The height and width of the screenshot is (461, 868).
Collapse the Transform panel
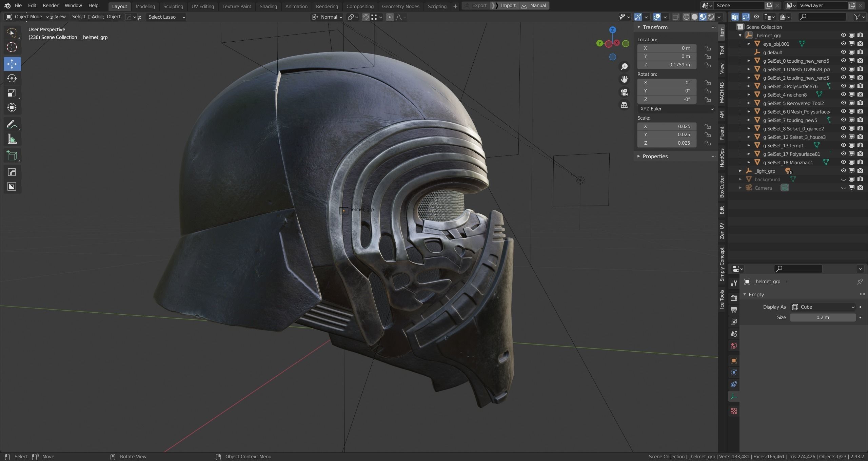[655, 27]
